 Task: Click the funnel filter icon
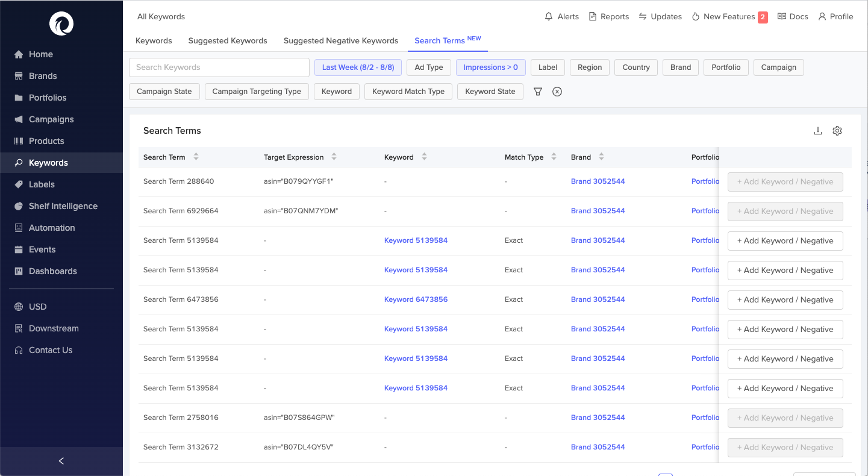[x=538, y=92]
